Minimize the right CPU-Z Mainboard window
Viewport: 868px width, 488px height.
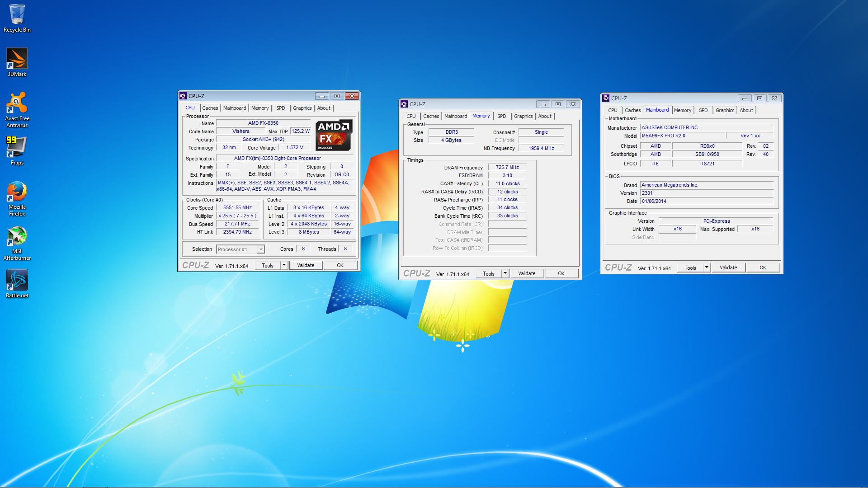(745, 98)
